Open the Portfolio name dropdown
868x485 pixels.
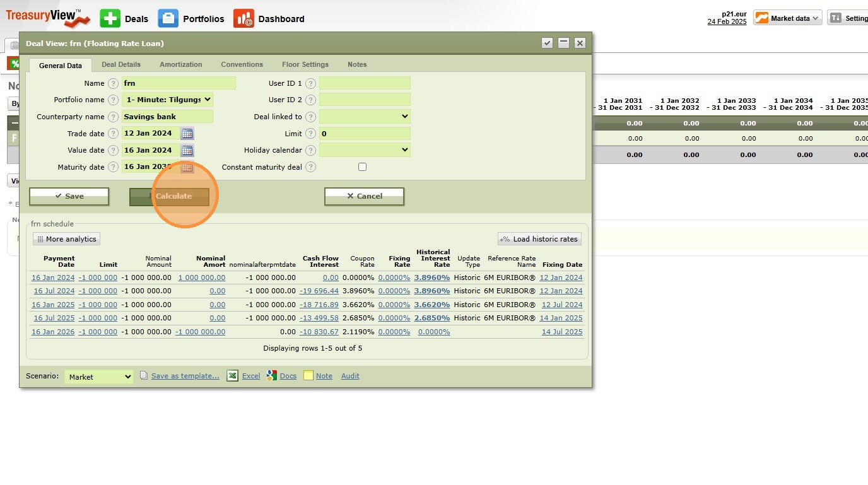tap(167, 100)
